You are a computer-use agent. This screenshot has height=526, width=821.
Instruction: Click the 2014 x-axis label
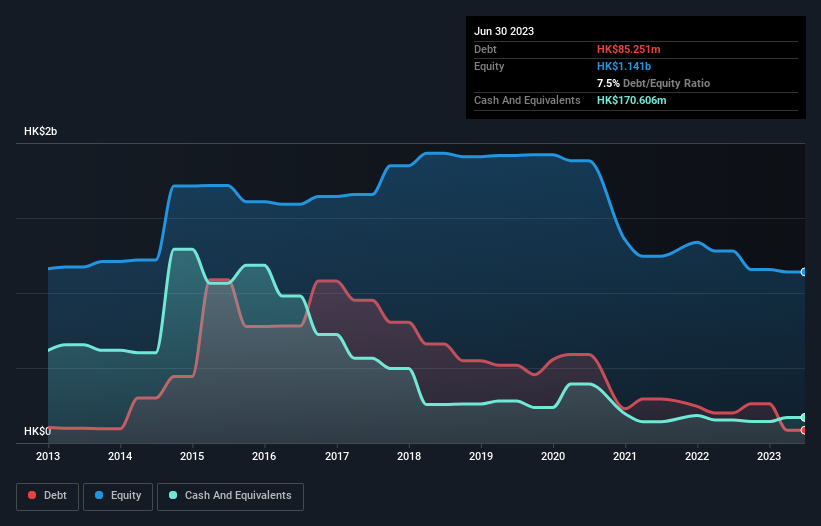120,456
